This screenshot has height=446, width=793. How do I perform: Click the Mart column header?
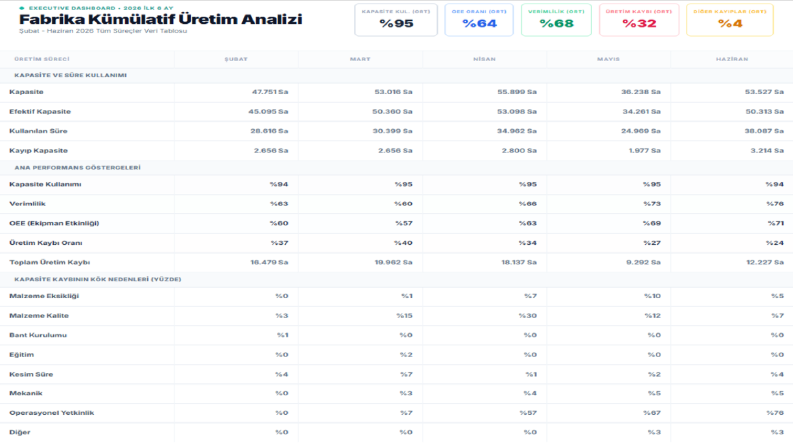[x=360, y=59]
